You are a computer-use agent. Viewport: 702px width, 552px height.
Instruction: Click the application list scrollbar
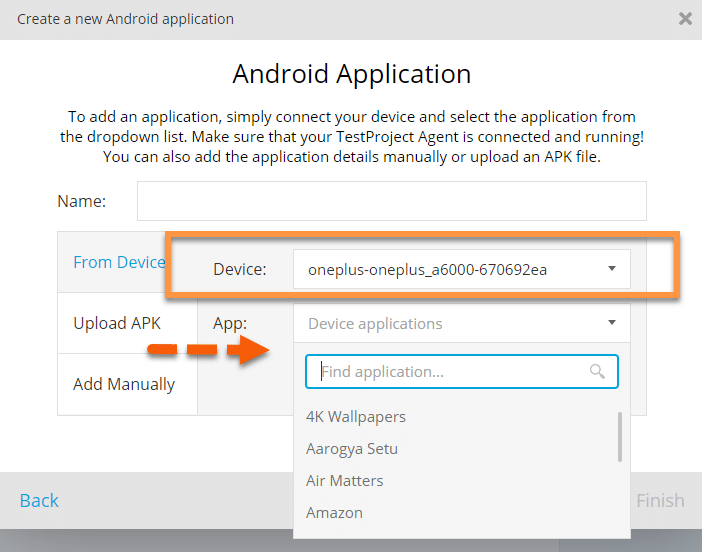[x=620, y=436]
